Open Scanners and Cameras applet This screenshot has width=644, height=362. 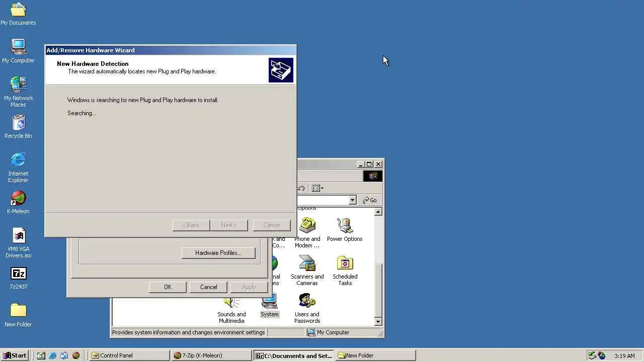point(307,270)
